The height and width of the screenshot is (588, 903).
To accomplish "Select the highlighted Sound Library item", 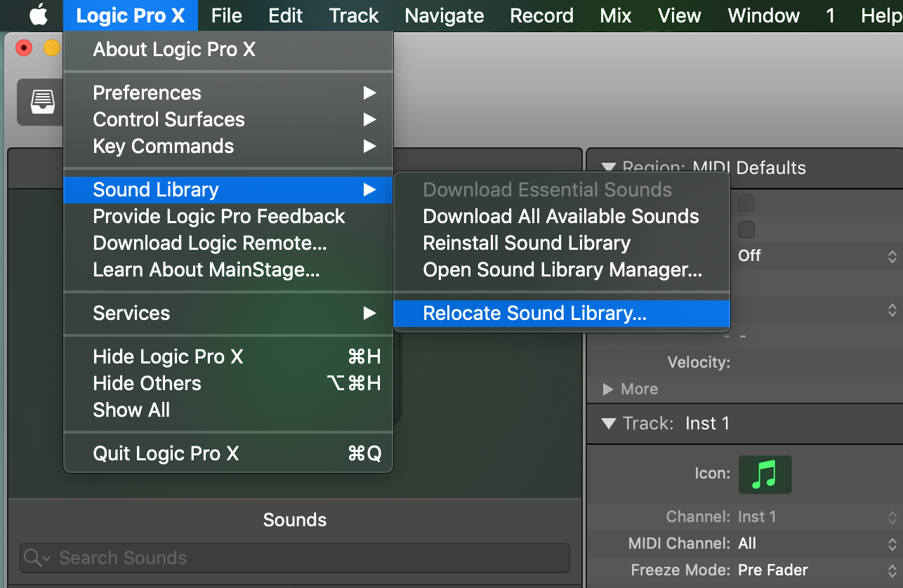I will [x=228, y=189].
